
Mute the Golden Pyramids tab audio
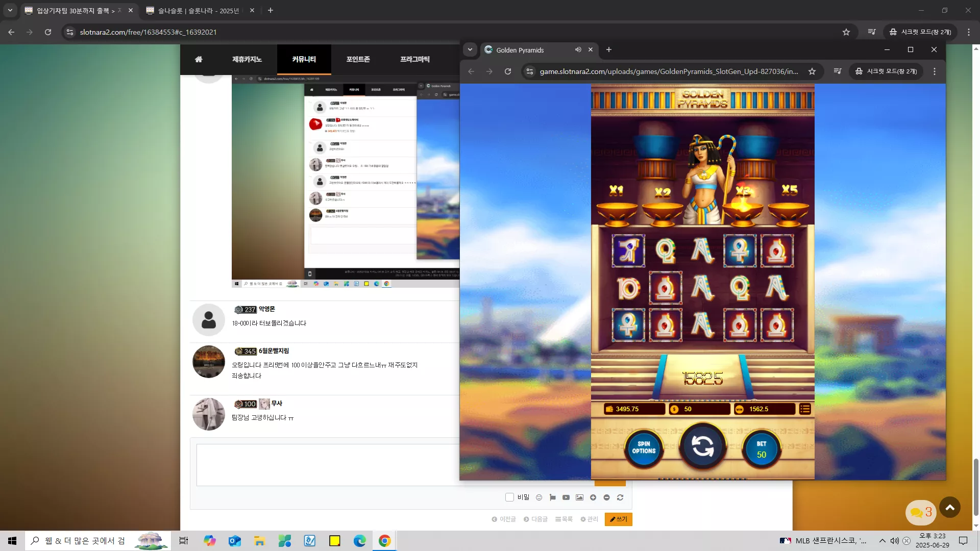[x=578, y=49]
